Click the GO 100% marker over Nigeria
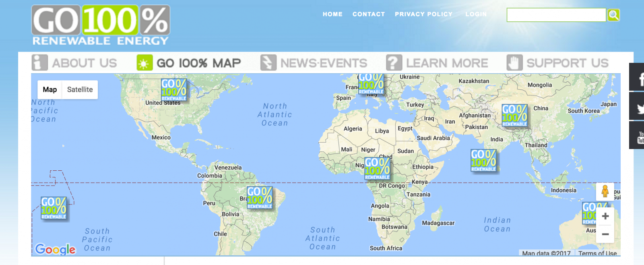The width and height of the screenshot is (644, 265). [377, 168]
